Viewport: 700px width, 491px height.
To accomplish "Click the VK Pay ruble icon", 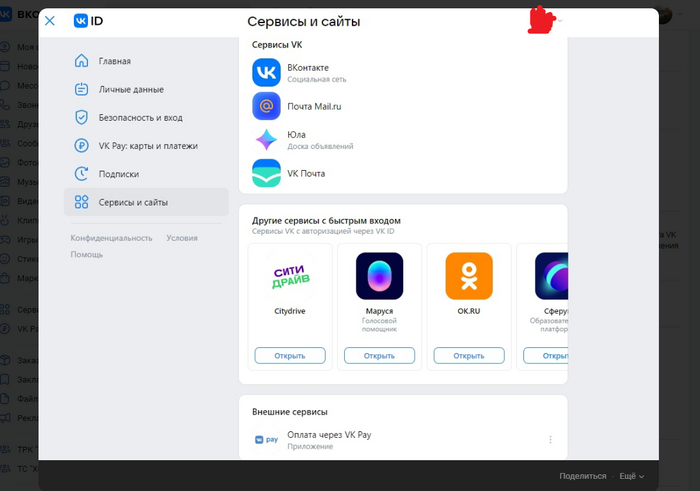I will 81,146.
